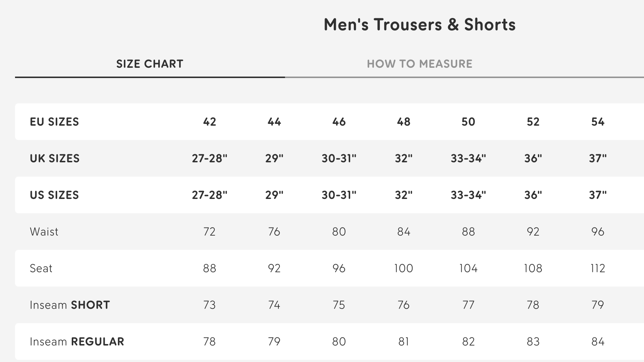The width and height of the screenshot is (644, 362).
Task: Click UK size 33-34" cell
Action: 468,158
